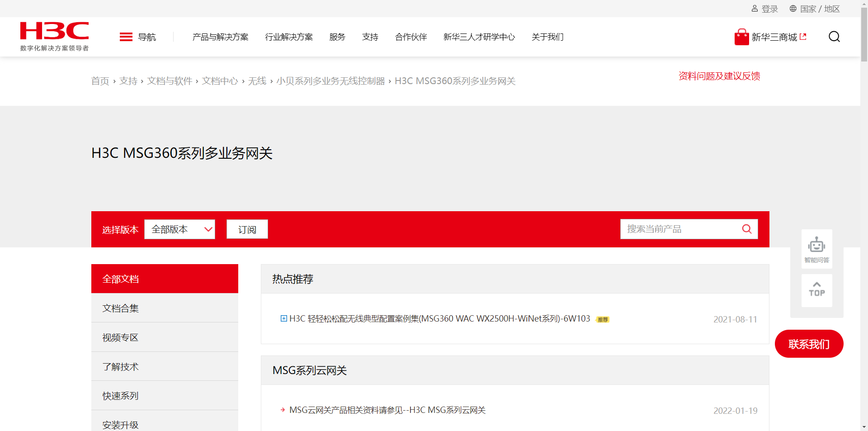868x431 pixels.
Task: Click the red arrow before MSG云网关 document
Action: 283,410
